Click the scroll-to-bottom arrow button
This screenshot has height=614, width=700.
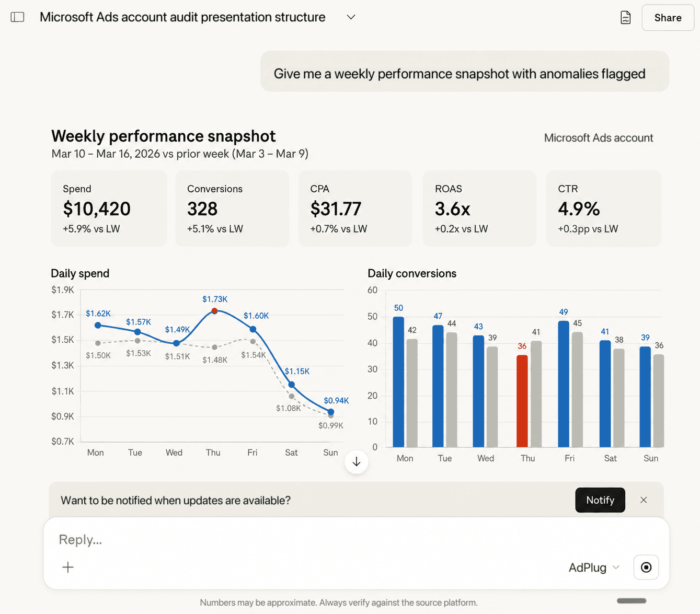(357, 462)
